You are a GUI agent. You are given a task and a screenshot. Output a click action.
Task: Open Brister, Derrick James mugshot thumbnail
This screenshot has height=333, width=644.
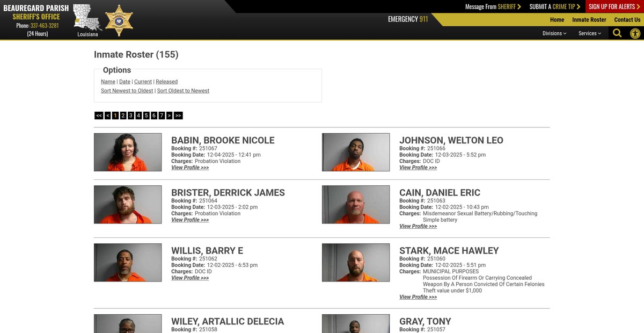[x=128, y=205]
